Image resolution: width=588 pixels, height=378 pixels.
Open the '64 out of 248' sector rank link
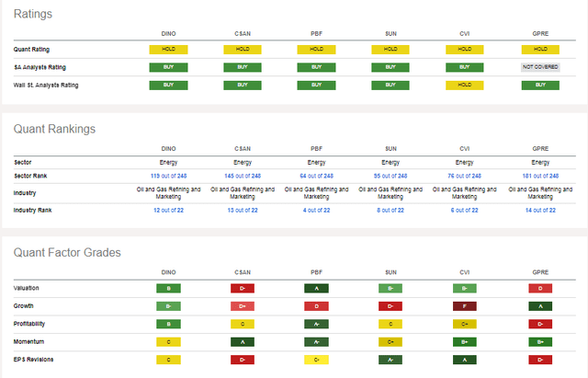316,176
